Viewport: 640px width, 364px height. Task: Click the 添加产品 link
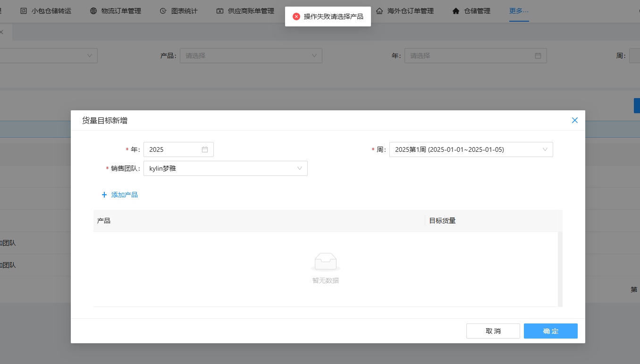[124, 195]
